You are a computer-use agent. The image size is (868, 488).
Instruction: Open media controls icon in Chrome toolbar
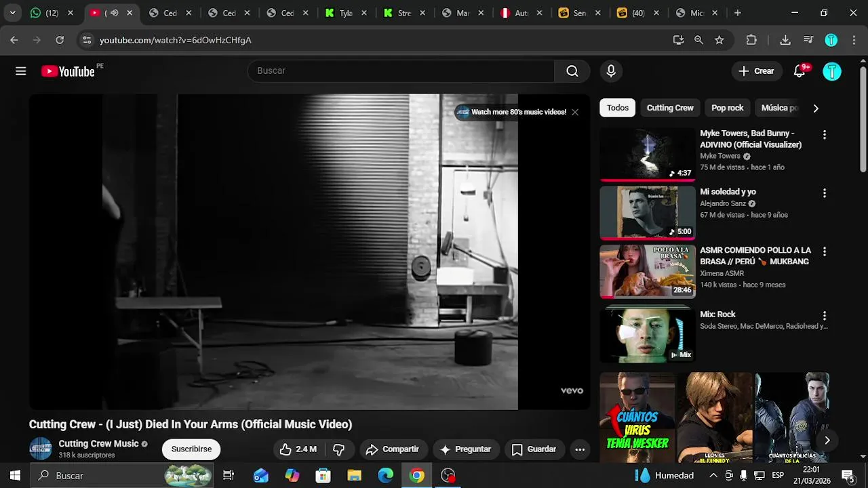tap(808, 40)
